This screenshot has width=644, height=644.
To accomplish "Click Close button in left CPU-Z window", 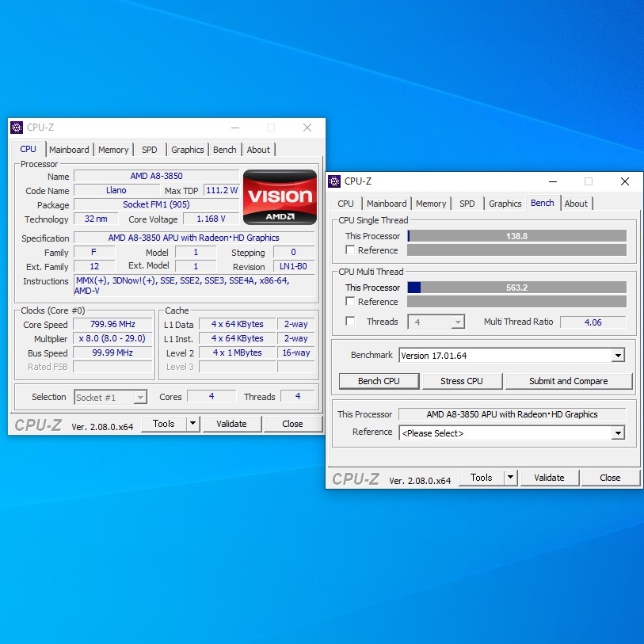I will [292, 424].
